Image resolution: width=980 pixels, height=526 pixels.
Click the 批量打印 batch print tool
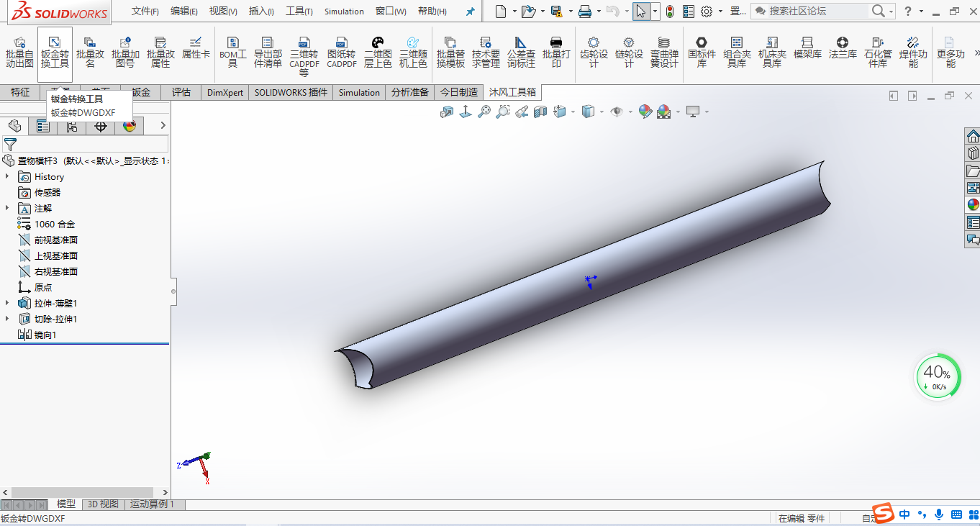556,54
